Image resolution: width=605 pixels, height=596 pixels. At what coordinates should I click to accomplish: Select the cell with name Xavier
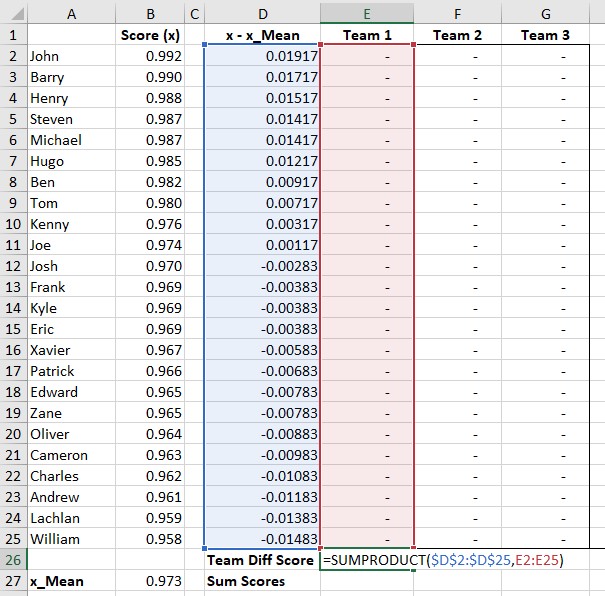71,350
